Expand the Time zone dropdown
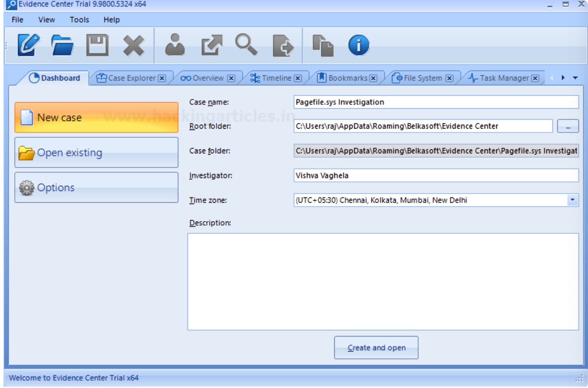Viewport: 588px width, 388px height. click(573, 200)
